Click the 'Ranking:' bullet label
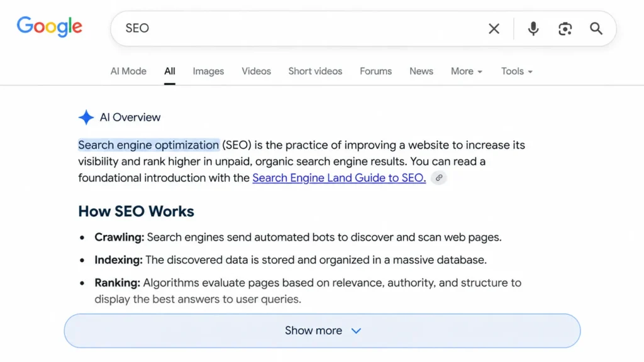 coord(117,283)
